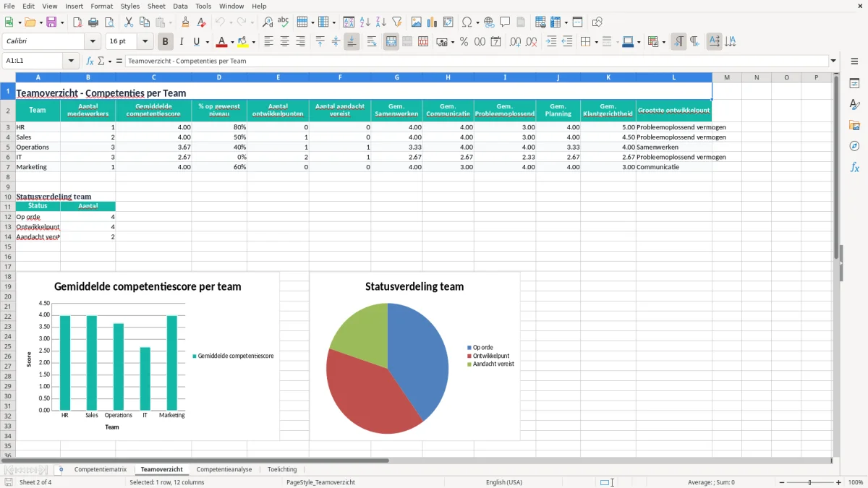Screen dimensions: 868x488
Task: Click the Insert Hyperlink icon
Action: point(490,22)
